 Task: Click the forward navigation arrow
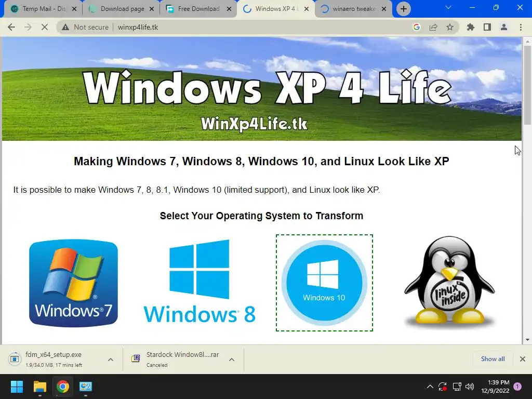pos(28,27)
